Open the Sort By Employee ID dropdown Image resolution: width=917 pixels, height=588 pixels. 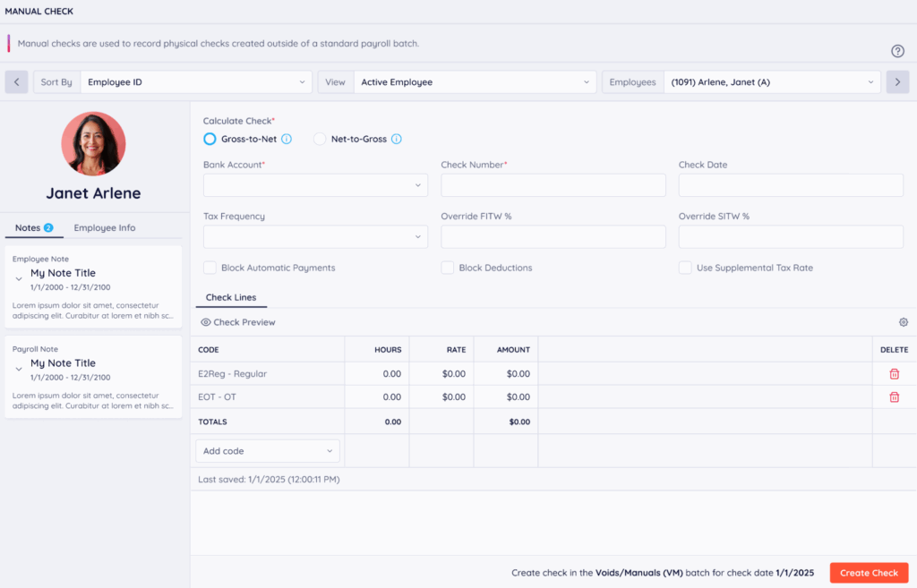196,82
